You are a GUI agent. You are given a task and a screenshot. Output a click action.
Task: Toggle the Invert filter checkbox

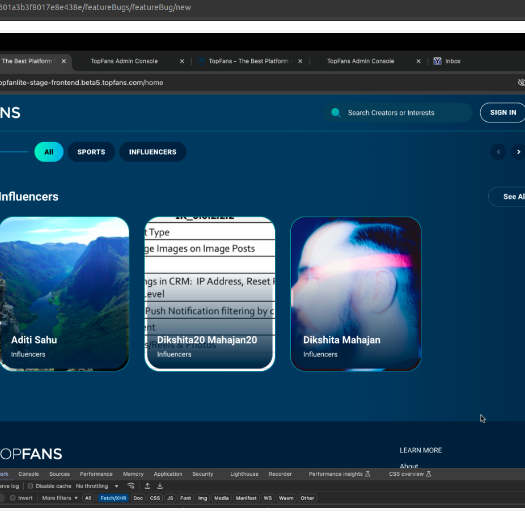pos(13,498)
